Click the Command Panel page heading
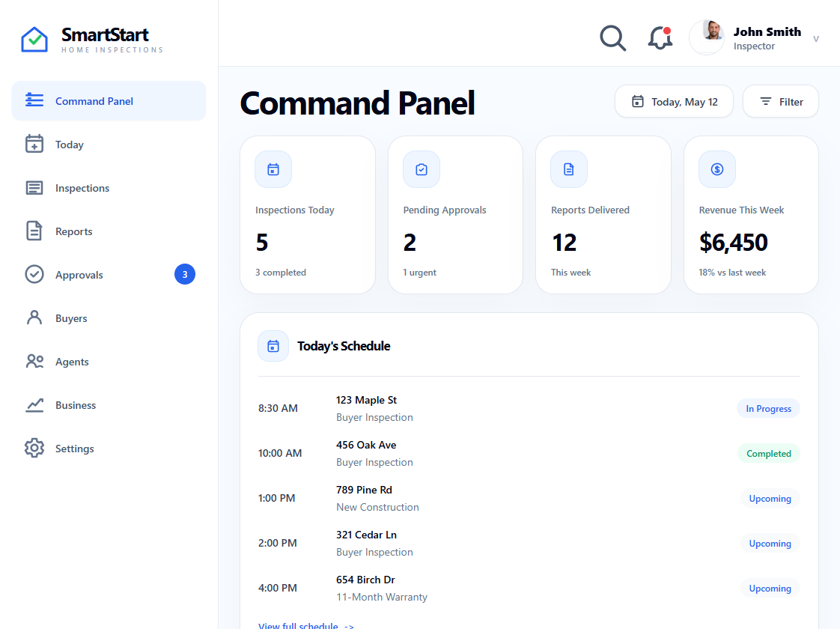Screen dimensions: 840x629 pos(357,103)
